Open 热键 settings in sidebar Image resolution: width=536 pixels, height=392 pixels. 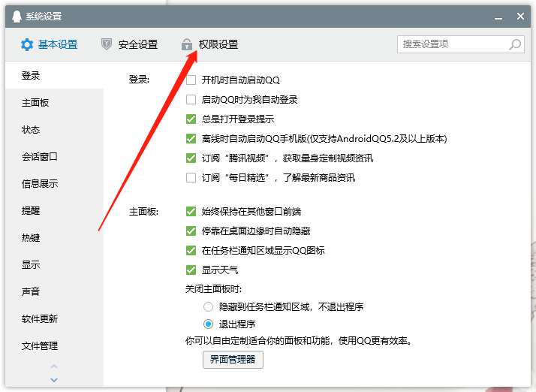54,238
